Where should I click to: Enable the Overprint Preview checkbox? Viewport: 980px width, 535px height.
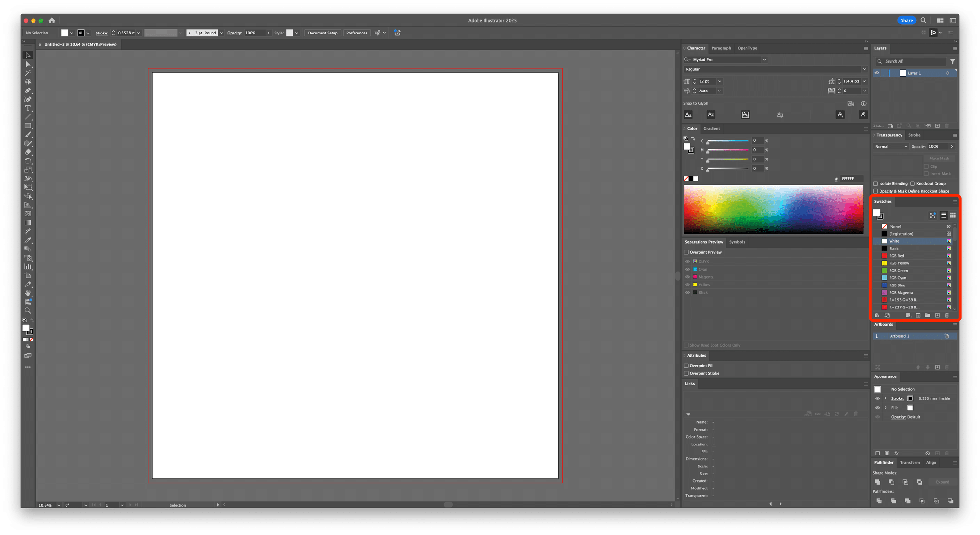click(x=686, y=252)
